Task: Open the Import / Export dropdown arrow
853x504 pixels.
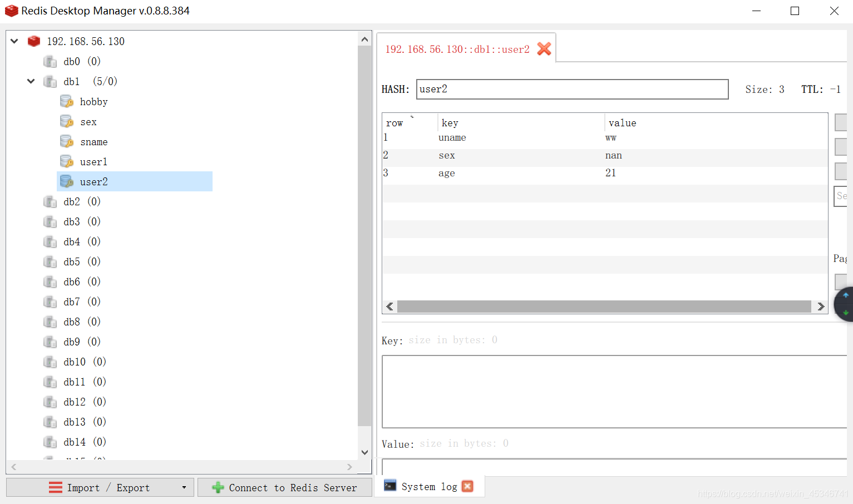Action: click(x=184, y=488)
